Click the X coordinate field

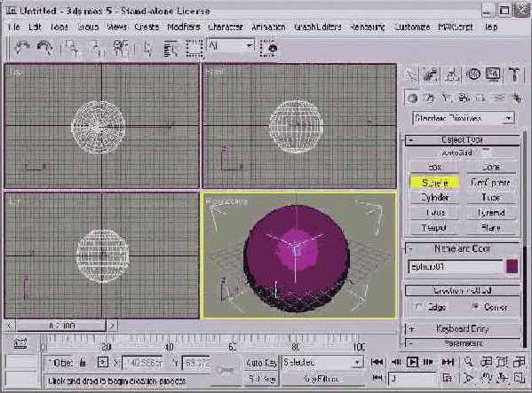click(142, 363)
